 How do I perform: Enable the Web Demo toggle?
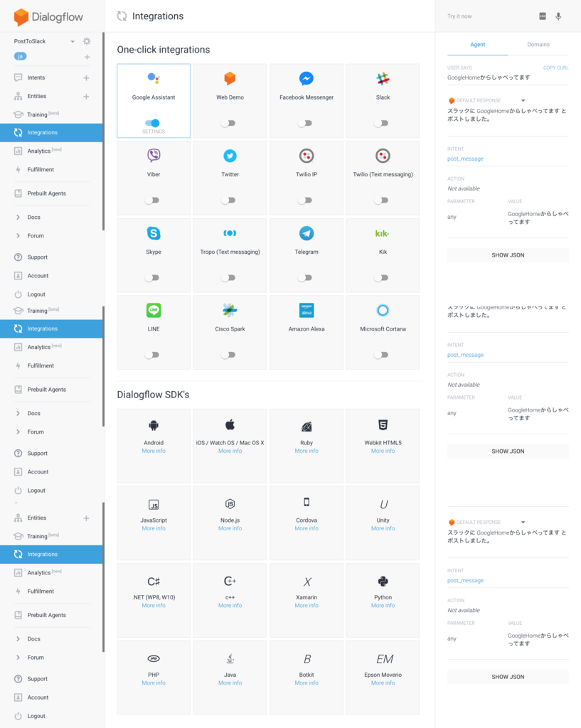[228, 123]
